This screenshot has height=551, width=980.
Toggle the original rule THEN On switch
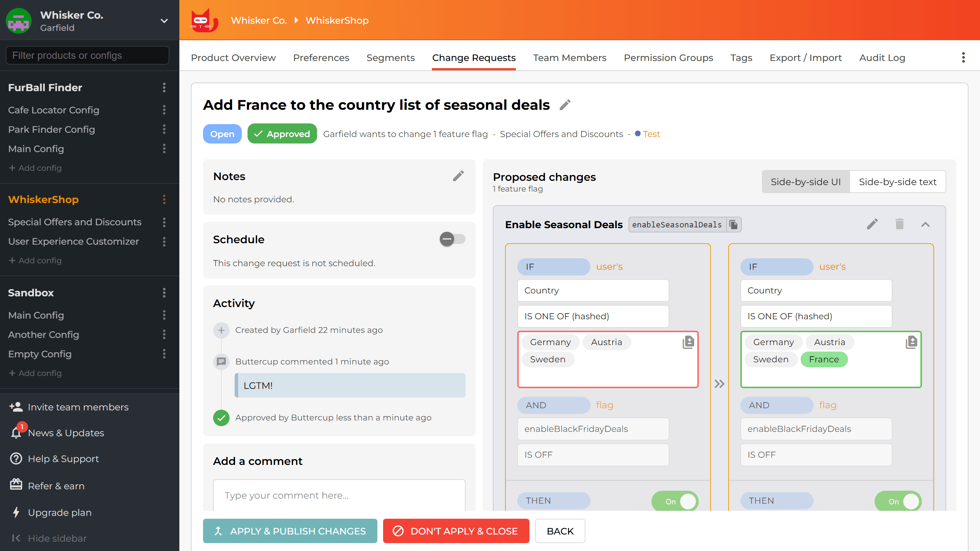674,501
